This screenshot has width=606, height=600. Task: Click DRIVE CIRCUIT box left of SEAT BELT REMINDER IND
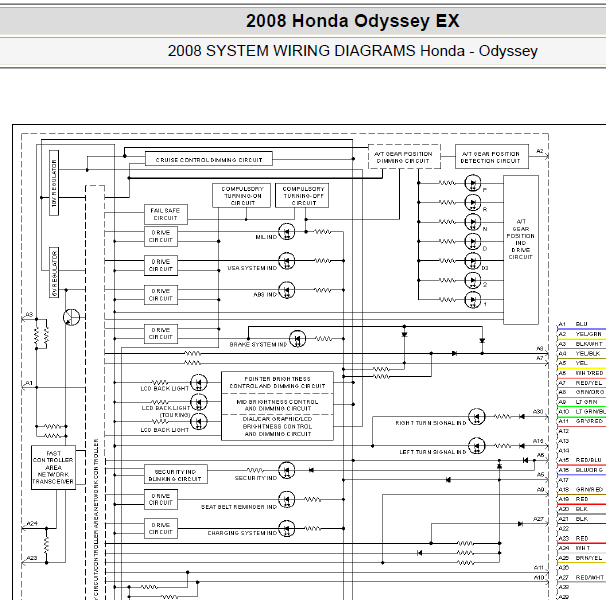click(x=161, y=499)
